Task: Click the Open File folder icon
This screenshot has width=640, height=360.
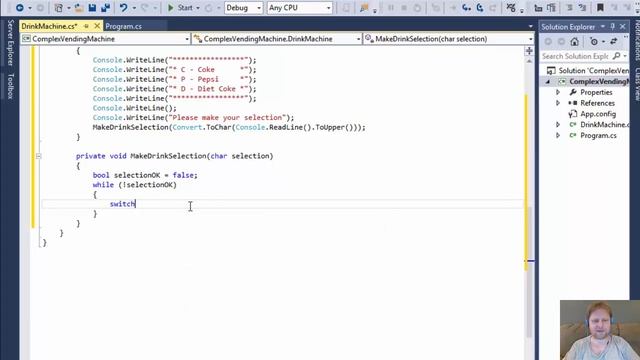Action: (x=79, y=8)
